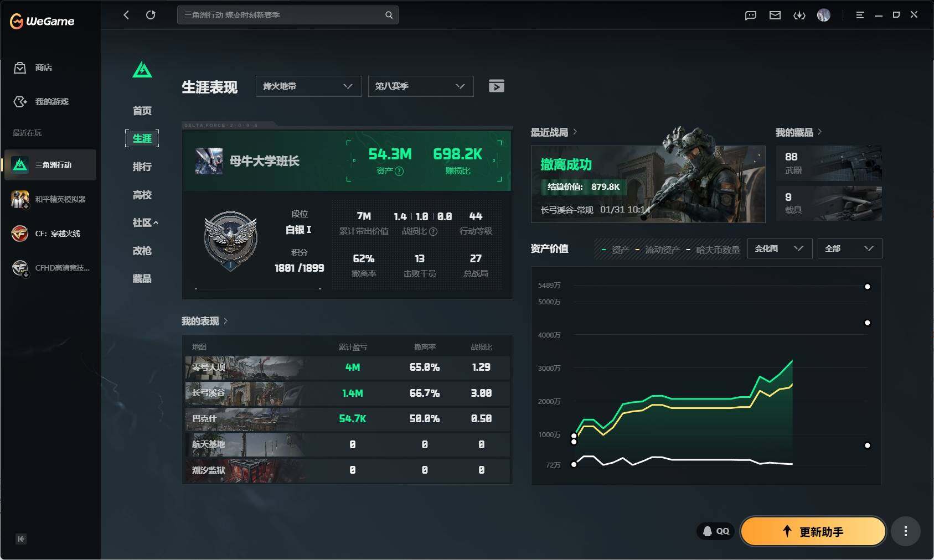Expand 我的藏品 collection
The width and height of the screenshot is (934, 560).
(798, 132)
